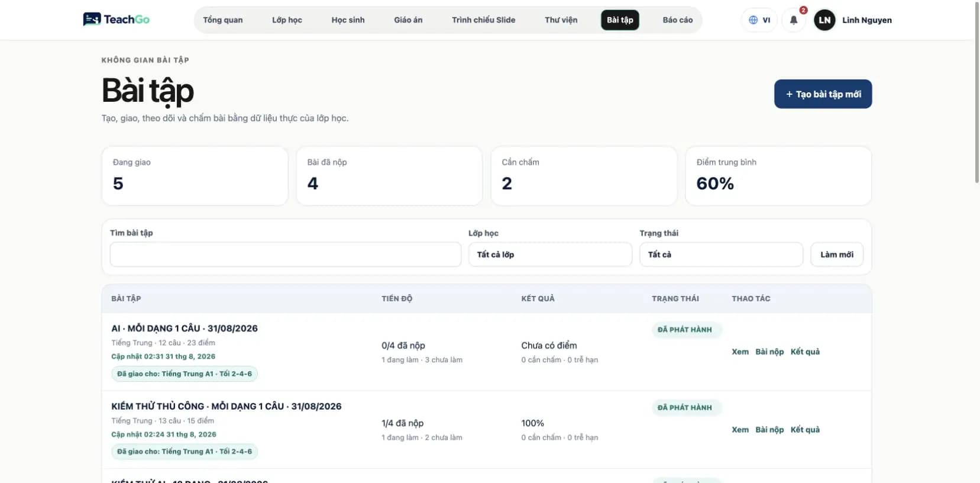Image resolution: width=980 pixels, height=483 pixels.
Task: Focus the Tìm bài tập search field
Action: 286,255
